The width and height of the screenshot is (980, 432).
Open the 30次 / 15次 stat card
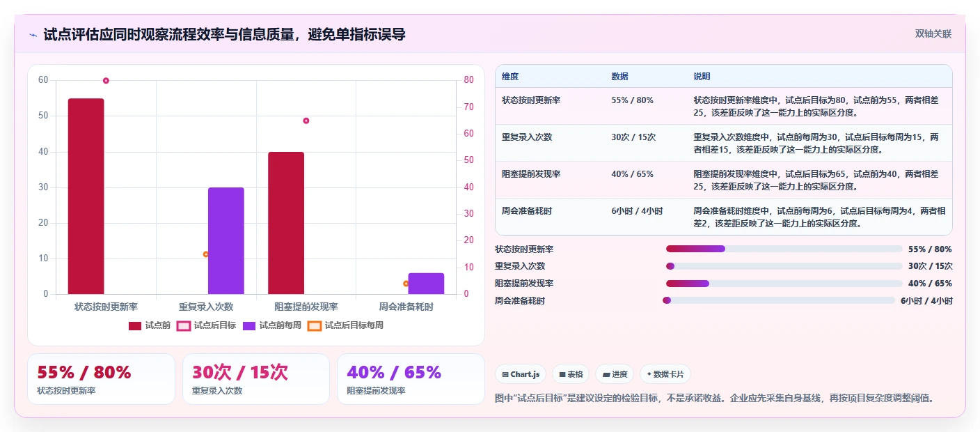tap(255, 379)
